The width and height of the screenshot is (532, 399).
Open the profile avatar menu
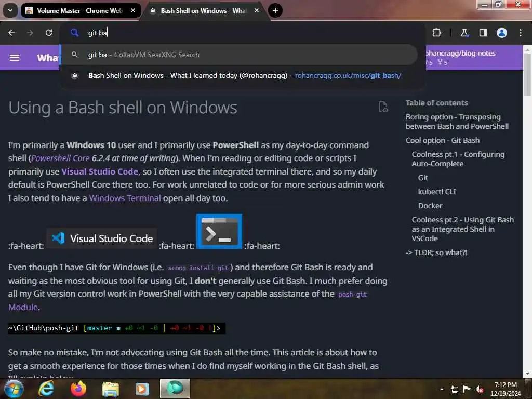click(x=501, y=33)
